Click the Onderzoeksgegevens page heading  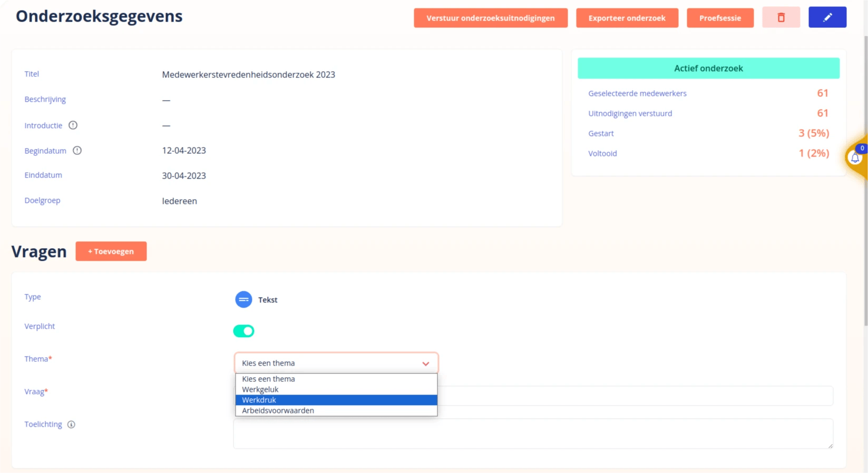(99, 16)
